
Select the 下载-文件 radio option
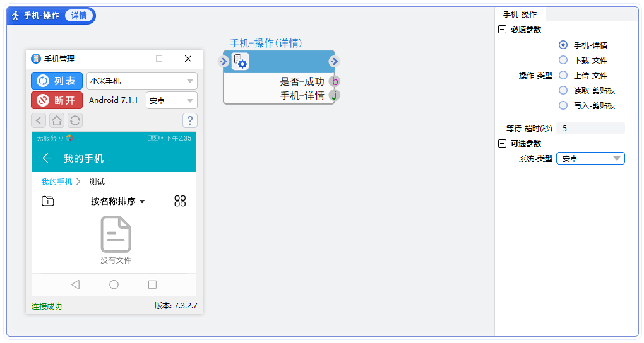click(563, 61)
